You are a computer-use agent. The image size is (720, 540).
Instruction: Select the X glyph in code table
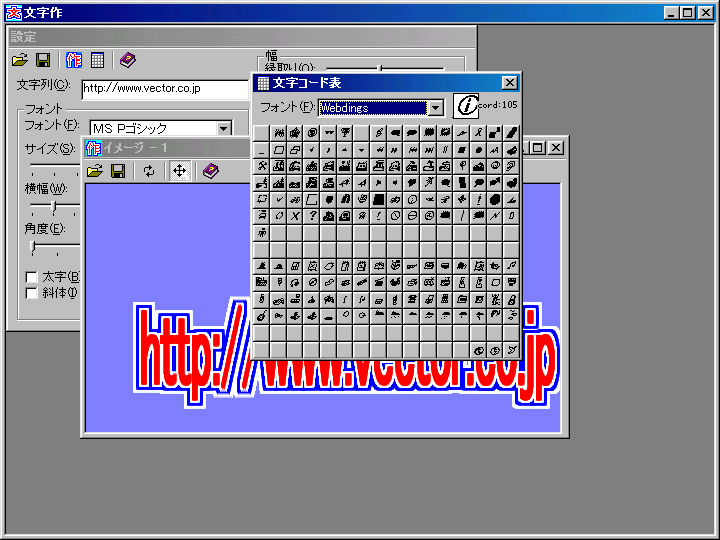295,216
